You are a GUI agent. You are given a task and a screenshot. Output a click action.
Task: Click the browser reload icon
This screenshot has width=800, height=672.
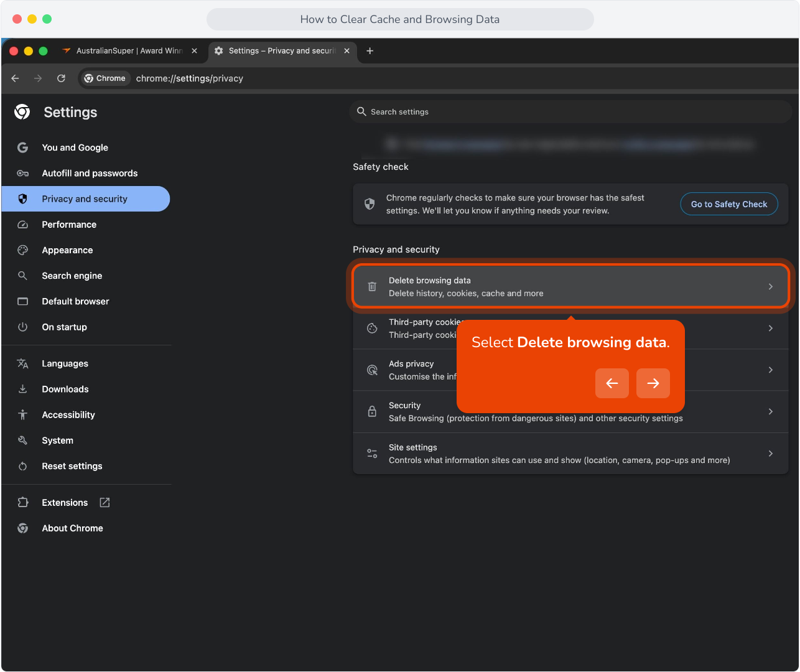pos(61,78)
